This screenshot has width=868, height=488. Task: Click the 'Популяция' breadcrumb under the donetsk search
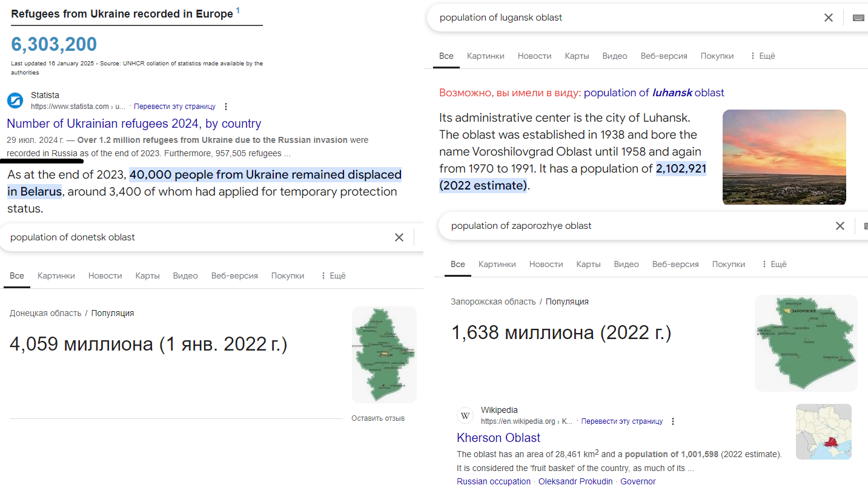pos(113,313)
